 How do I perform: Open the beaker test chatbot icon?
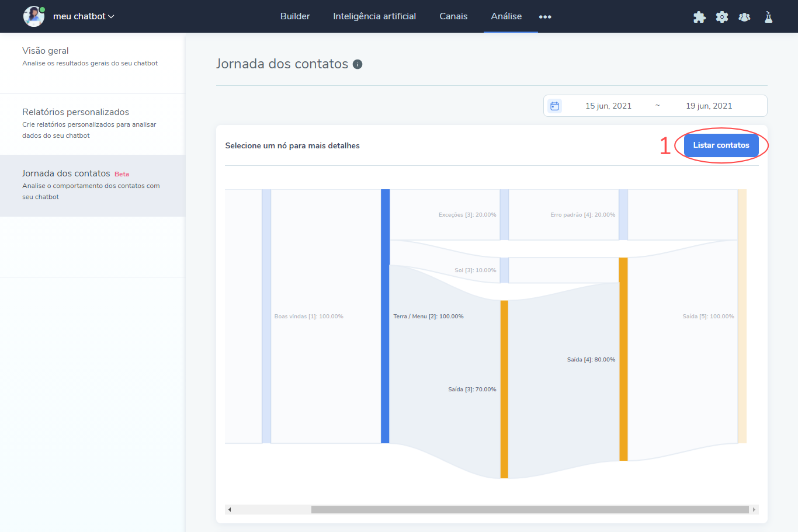(768, 17)
